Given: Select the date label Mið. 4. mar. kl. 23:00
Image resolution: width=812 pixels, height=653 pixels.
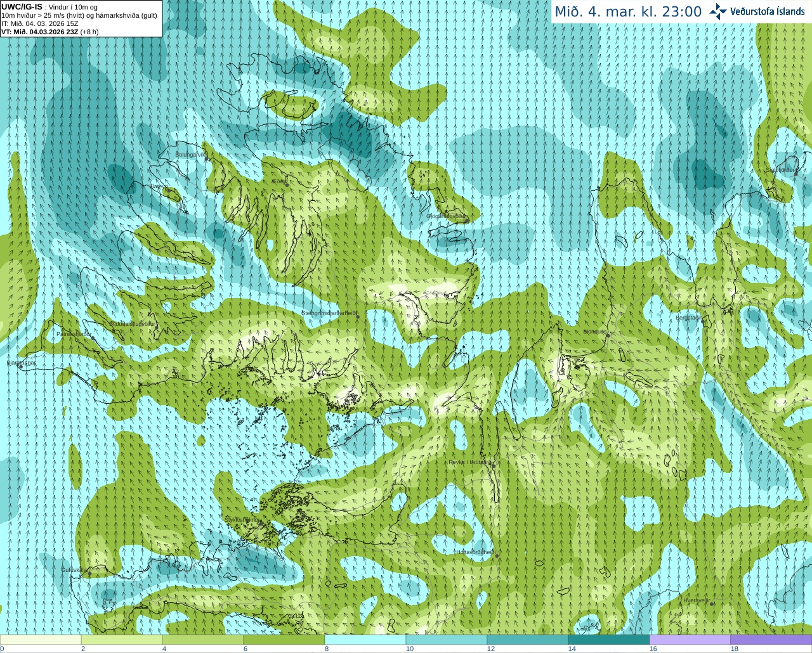Looking at the screenshot, I should tap(628, 12).
